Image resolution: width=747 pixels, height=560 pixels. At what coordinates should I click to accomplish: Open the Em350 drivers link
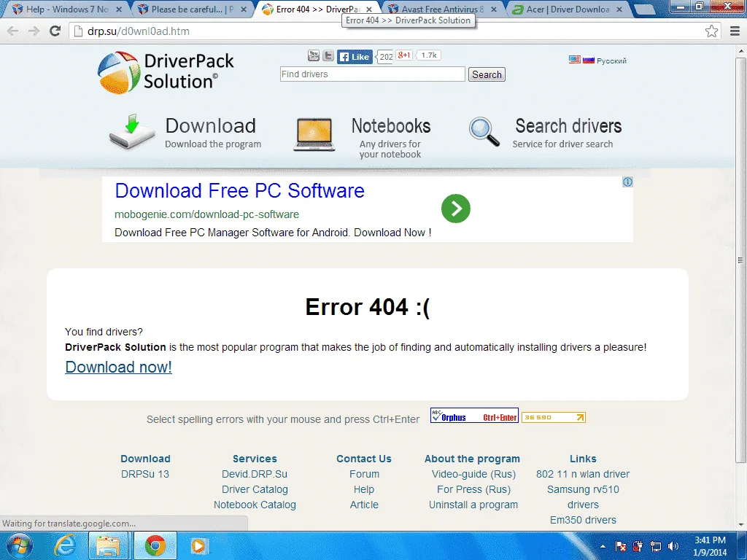click(x=583, y=520)
